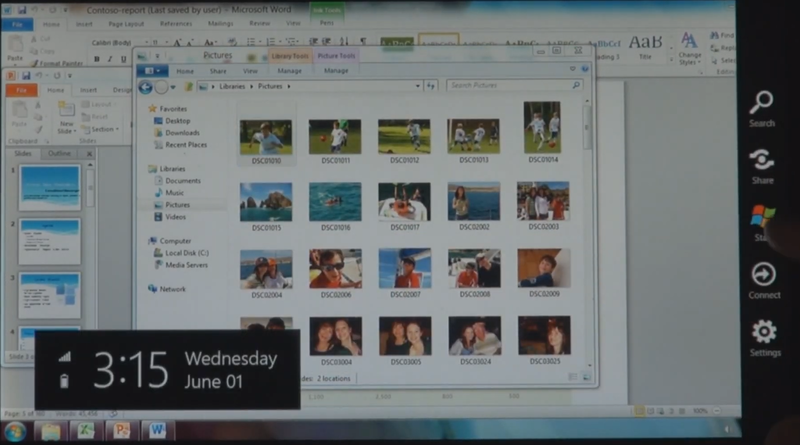
Task: Close the PowerPoint slides pane
Action: click(90, 153)
